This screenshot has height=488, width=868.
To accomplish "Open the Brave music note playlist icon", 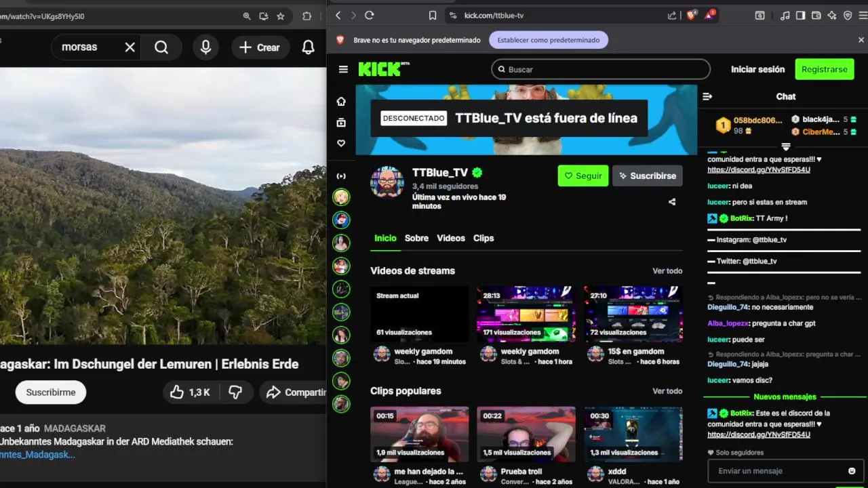I will (x=785, y=15).
